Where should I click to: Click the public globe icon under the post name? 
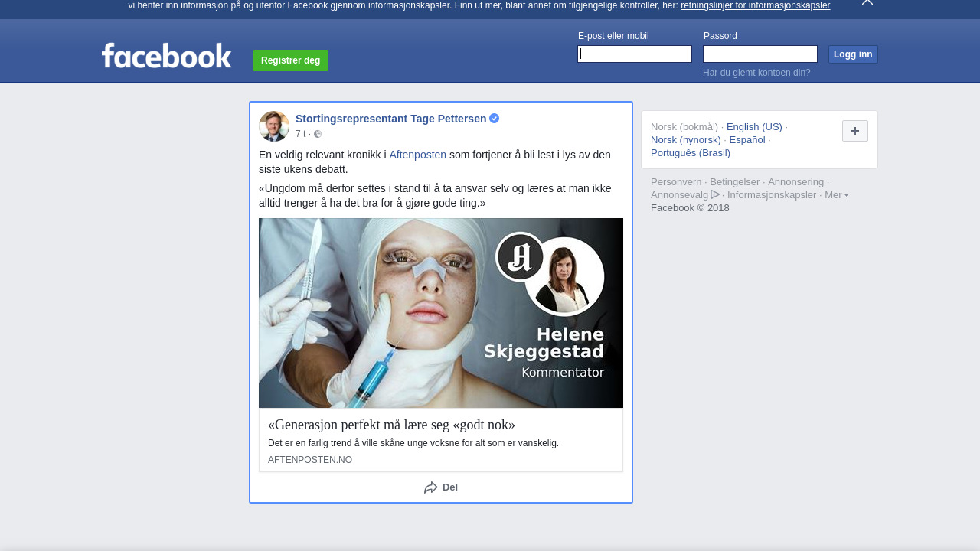point(318,135)
